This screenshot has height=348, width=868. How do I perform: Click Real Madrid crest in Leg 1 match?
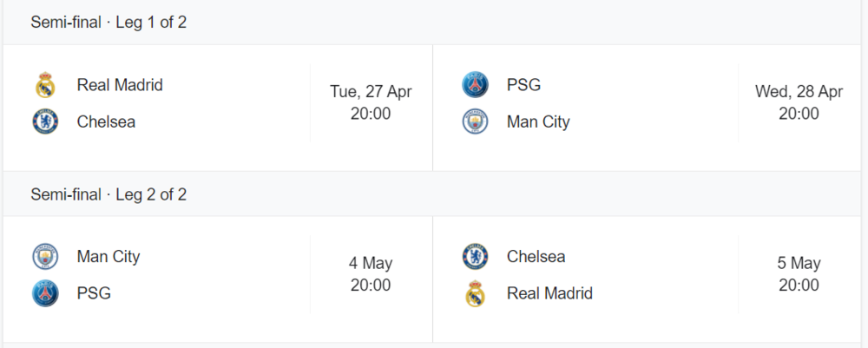click(45, 85)
